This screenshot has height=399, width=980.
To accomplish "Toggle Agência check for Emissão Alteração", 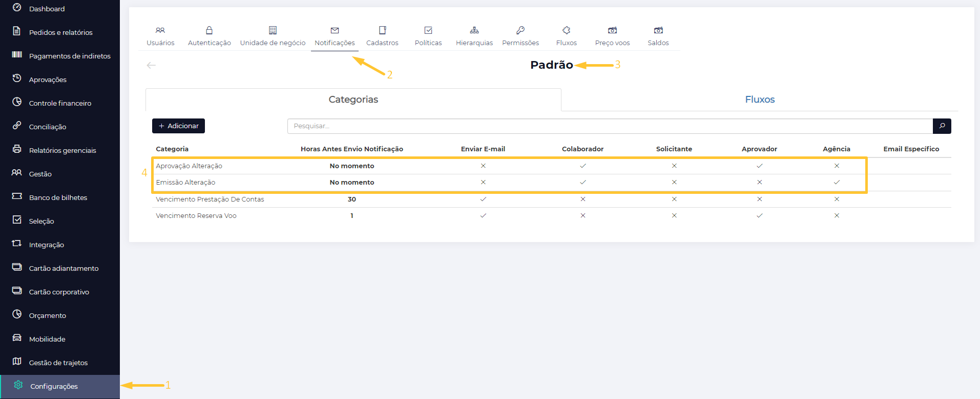I will (837, 182).
